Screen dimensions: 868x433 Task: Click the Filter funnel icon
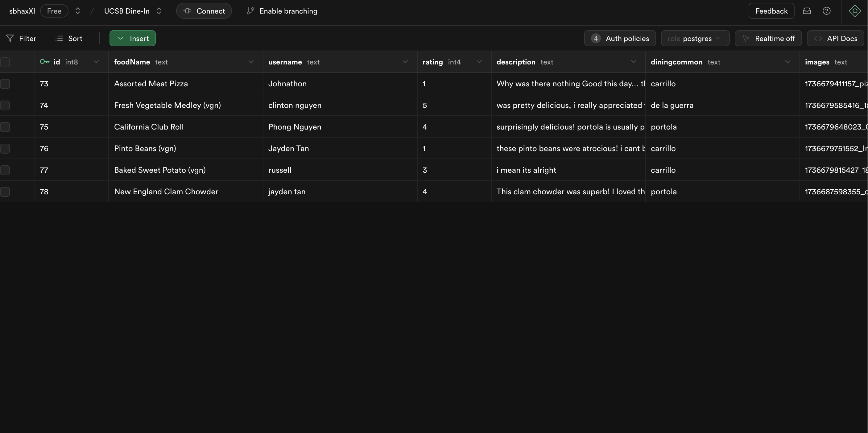point(10,39)
